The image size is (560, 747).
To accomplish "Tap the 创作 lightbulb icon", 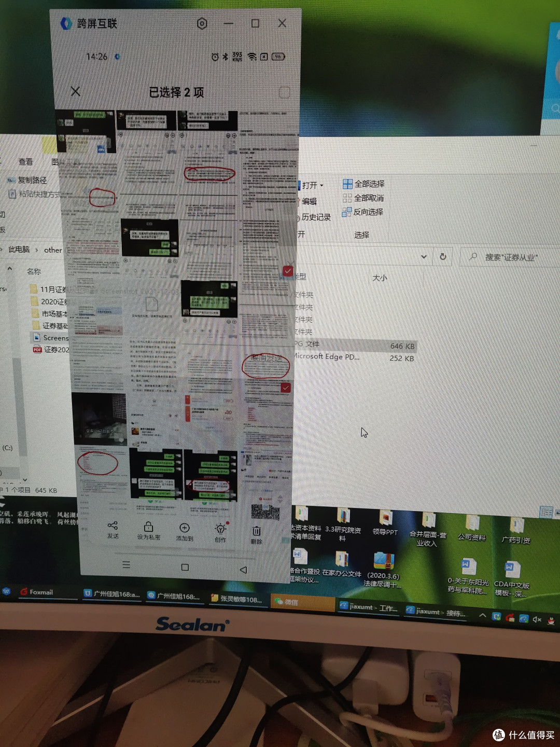I will (220, 529).
